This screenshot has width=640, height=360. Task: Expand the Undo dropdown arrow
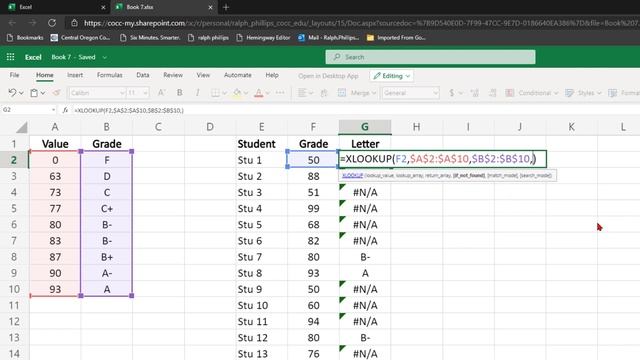[21, 93]
